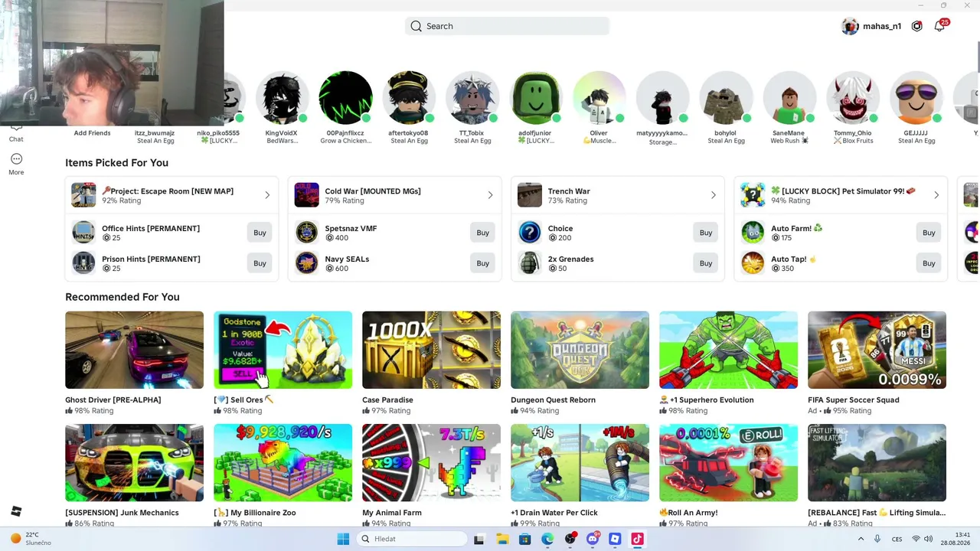Click the Roblox icon on the taskbar
Image resolution: width=980 pixels, height=551 pixels.
point(615,539)
